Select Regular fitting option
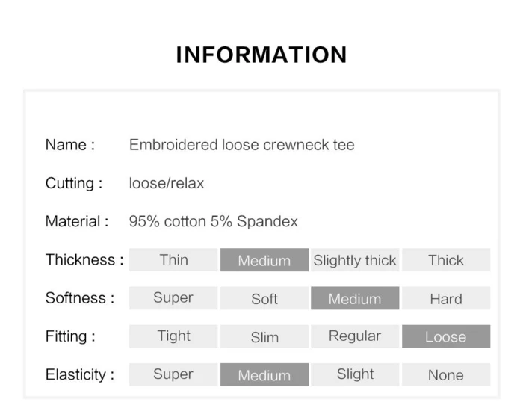Screen dimensions: 523x420 pos(355,336)
